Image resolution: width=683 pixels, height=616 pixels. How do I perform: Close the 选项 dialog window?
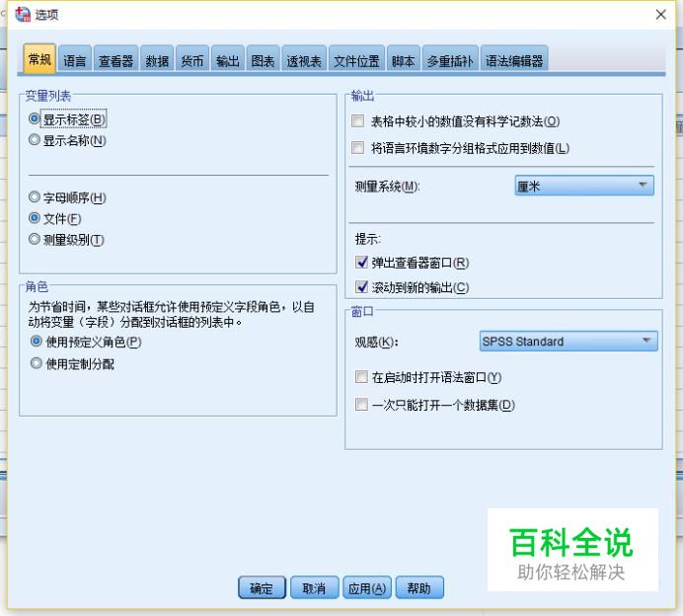click(660, 15)
